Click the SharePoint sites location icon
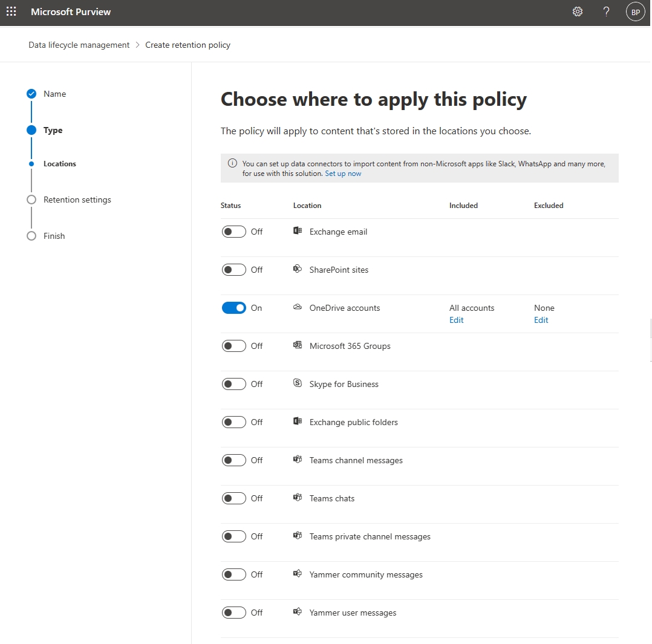Screen dimensions: 652x644 point(297,269)
